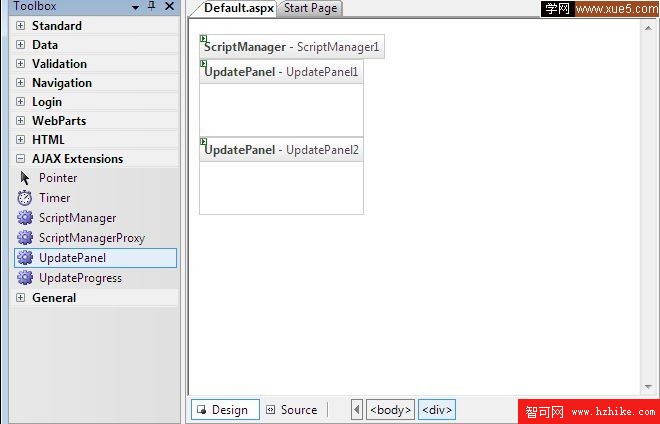
Task: Expand the Navigation toolbox section
Action: 20,83
